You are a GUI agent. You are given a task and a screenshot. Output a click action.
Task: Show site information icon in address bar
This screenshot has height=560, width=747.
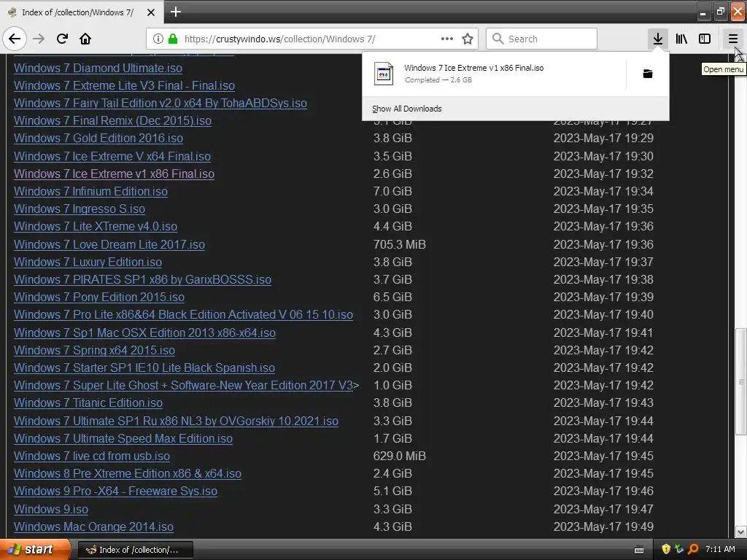tap(158, 39)
